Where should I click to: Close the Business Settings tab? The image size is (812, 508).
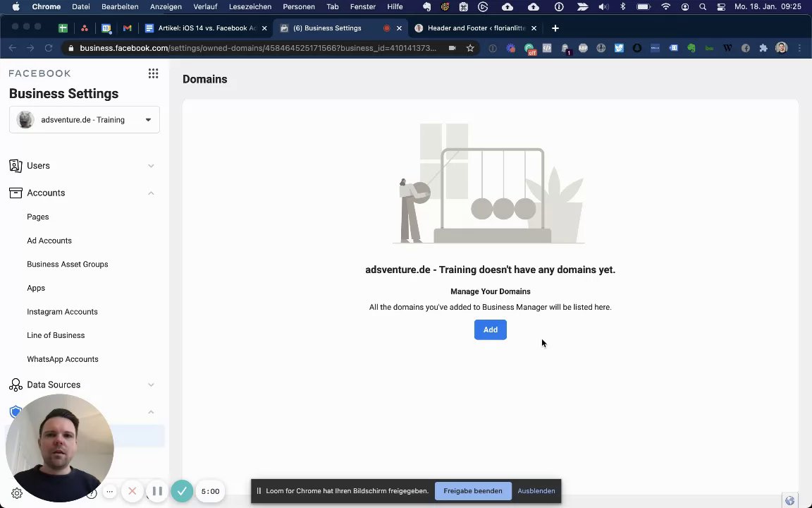(x=399, y=28)
